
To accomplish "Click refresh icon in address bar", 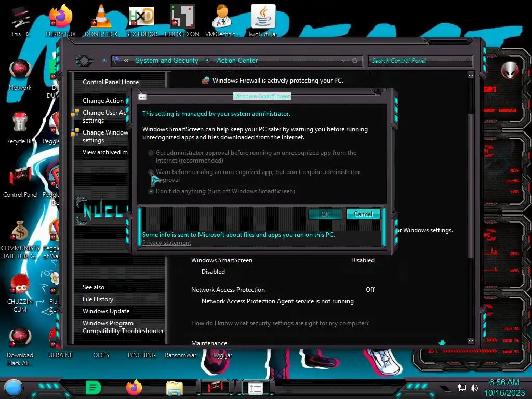I will click(x=355, y=60).
